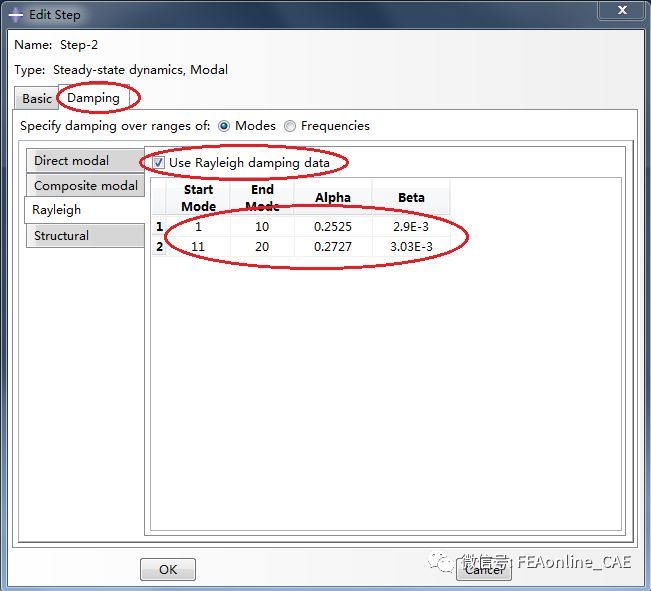Select the Modes radio button
651x591 pixels.
click(x=224, y=126)
